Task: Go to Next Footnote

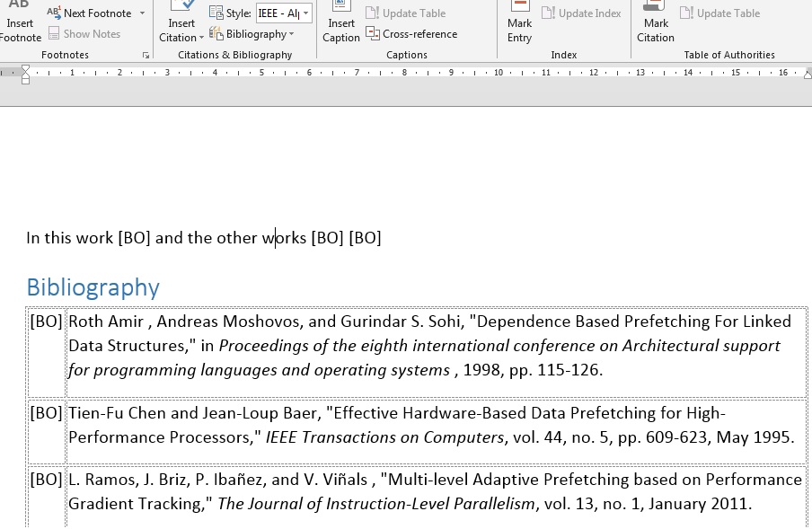Action: pyautogui.click(x=89, y=13)
